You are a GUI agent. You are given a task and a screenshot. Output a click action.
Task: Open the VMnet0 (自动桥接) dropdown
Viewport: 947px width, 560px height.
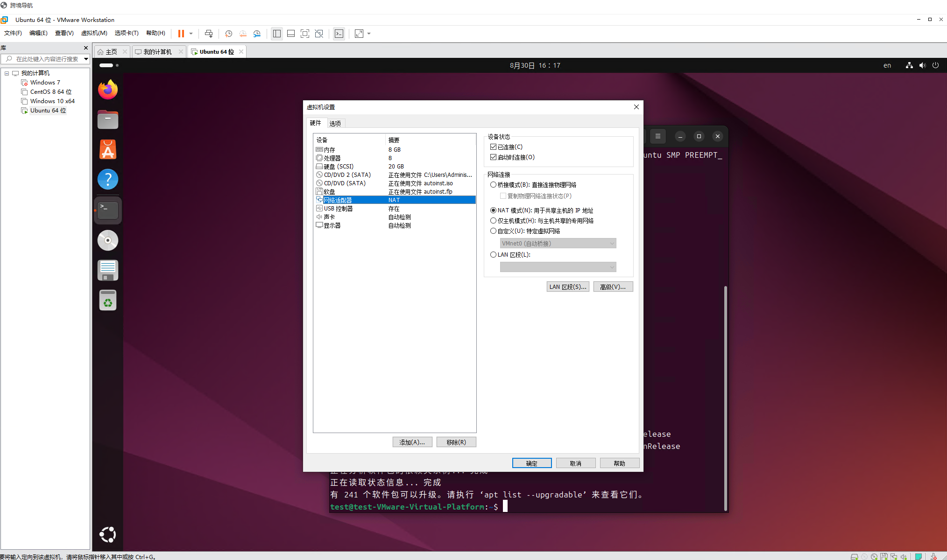(558, 244)
